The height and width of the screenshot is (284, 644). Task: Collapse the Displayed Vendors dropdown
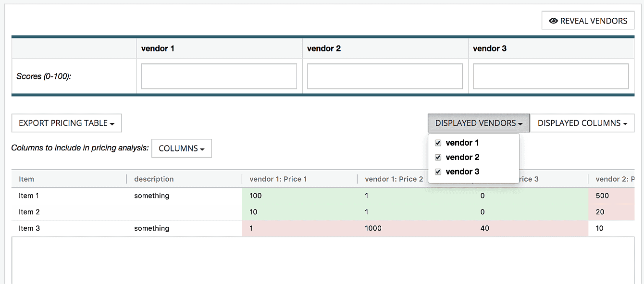coord(479,123)
